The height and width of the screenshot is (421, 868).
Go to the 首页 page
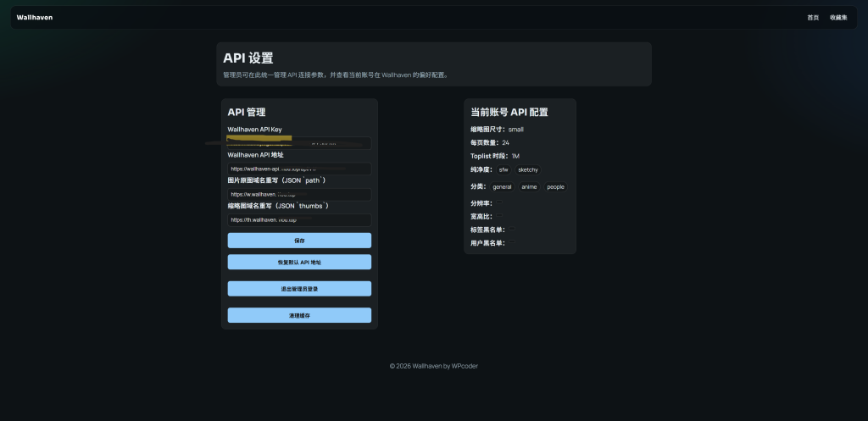pyautogui.click(x=813, y=17)
